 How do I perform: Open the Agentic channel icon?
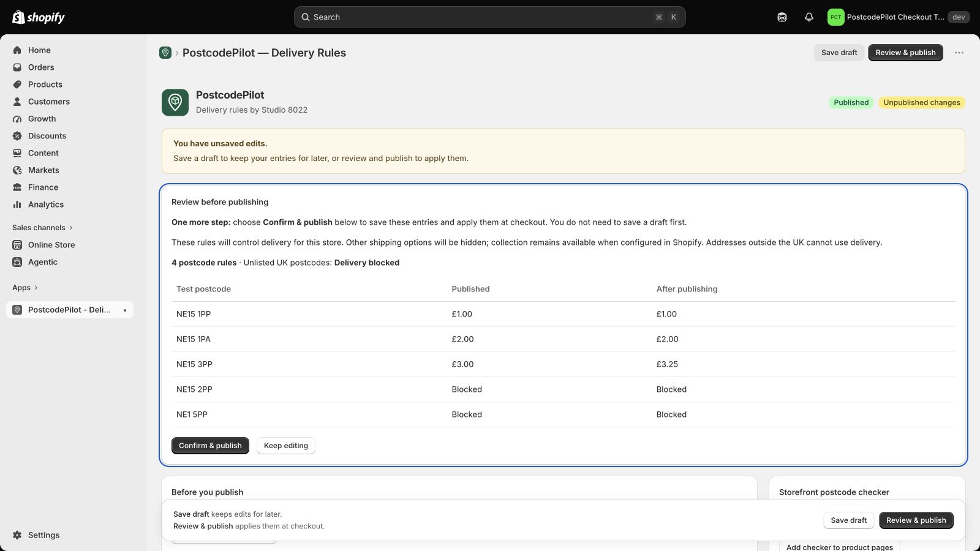[17, 262]
